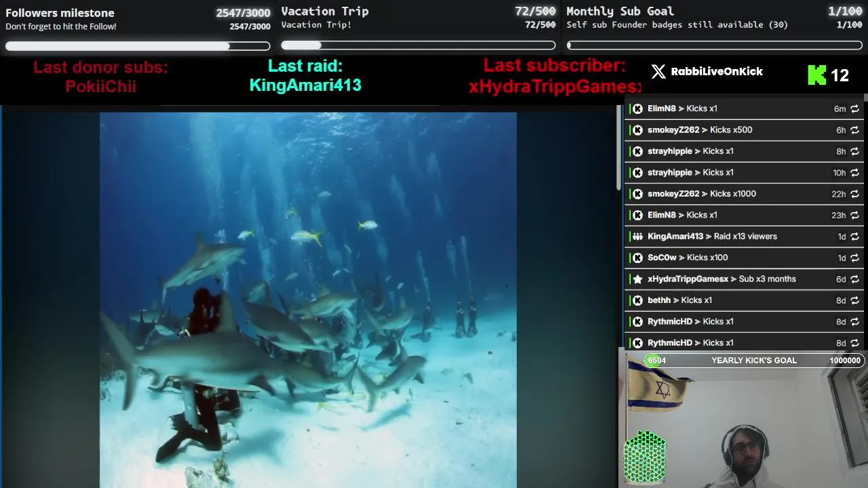The width and height of the screenshot is (868, 488).
Task: Click the 'Kicks x500' event text
Action: pos(731,130)
